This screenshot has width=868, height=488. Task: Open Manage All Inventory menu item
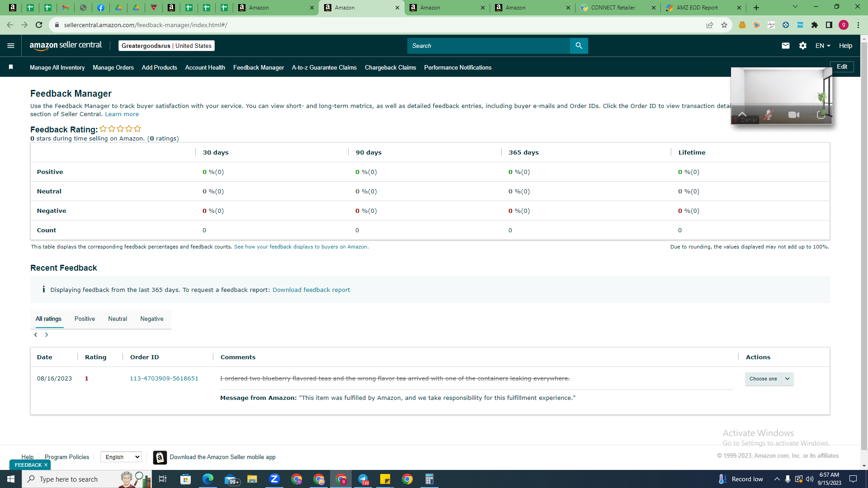[57, 67]
